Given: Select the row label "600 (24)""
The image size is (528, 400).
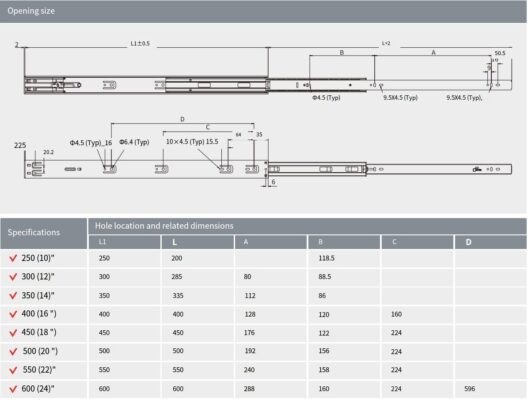Looking at the screenshot, I should 38,389.
